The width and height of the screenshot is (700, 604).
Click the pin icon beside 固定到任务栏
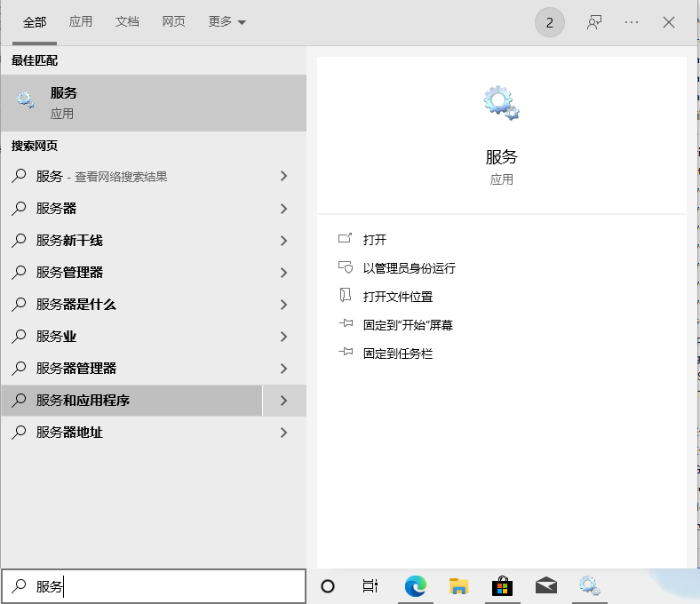tap(345, 352)
